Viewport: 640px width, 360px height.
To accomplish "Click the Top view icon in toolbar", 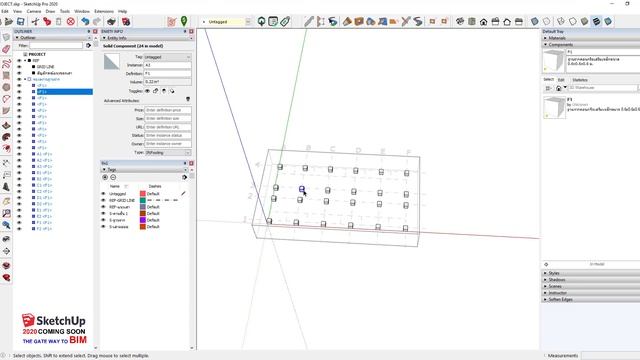I will (472, 22).
